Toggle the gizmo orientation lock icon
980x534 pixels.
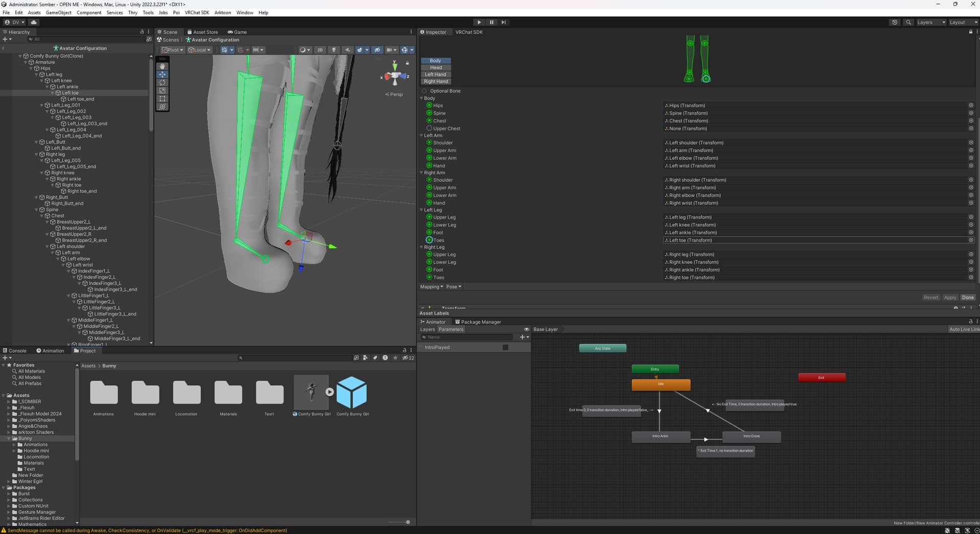tap(407, 63)
